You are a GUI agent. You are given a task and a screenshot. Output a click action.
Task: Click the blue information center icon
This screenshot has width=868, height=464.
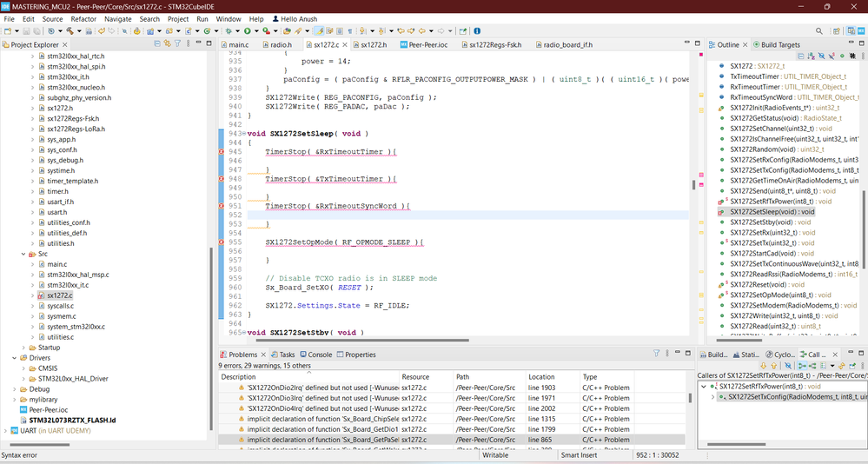(x=477, y=31)
